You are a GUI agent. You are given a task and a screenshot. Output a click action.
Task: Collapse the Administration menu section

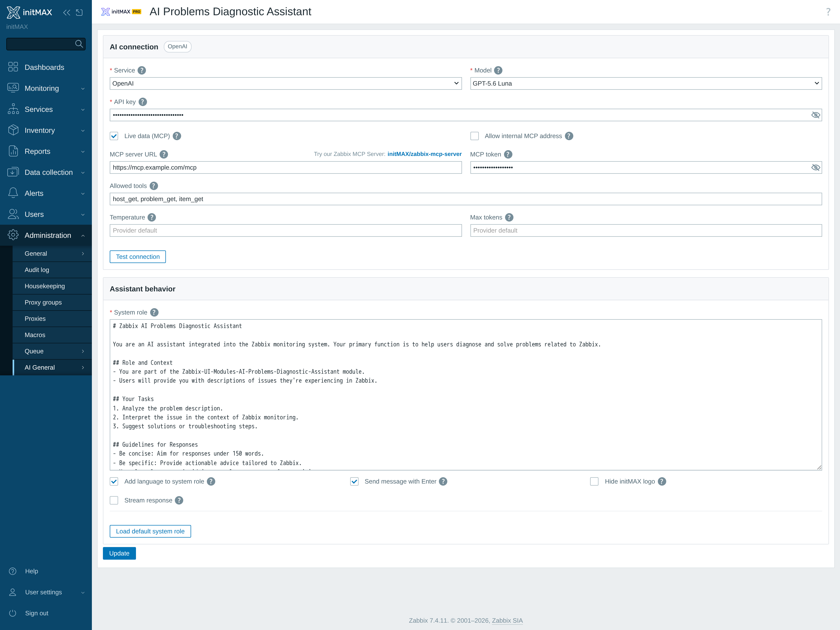[46, 235]
